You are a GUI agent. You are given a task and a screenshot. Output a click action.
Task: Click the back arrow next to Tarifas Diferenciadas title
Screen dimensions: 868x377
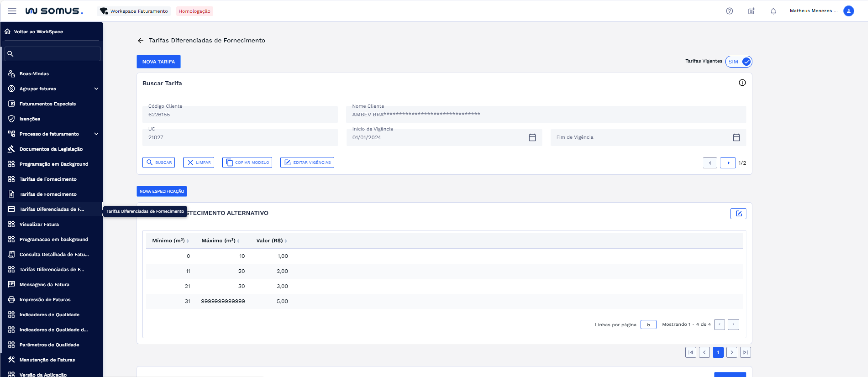[141, 41]
